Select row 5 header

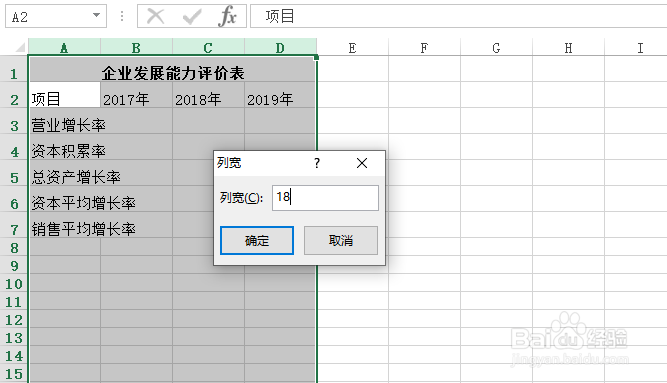point(14,173)
